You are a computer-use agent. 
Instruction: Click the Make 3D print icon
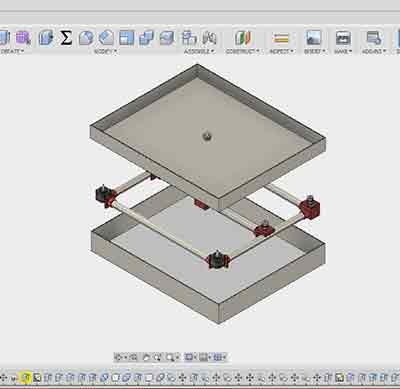pos(343,38)
